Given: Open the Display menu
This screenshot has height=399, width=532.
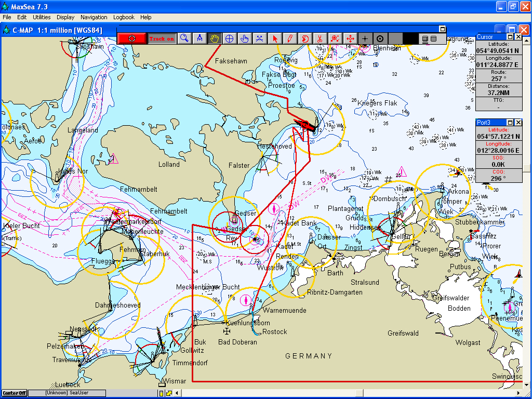Looking at the screenshot, I should (x=65, y=17).
